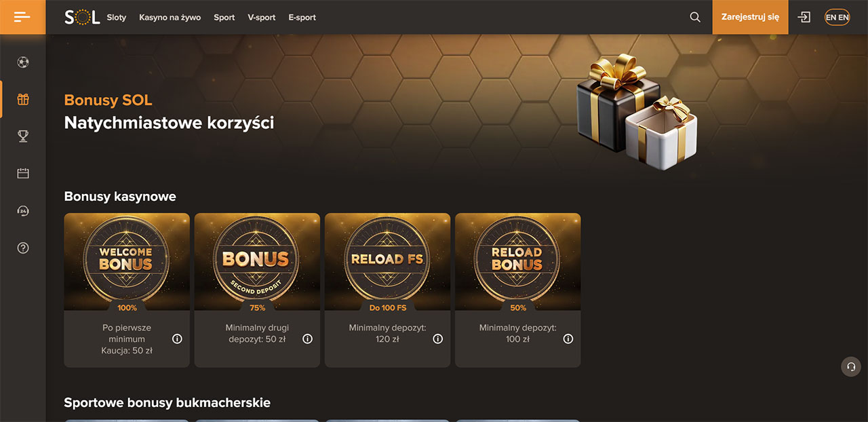Switch to the E-sport menu item
This screenshot has width=868, height=422.
[302, 18]
